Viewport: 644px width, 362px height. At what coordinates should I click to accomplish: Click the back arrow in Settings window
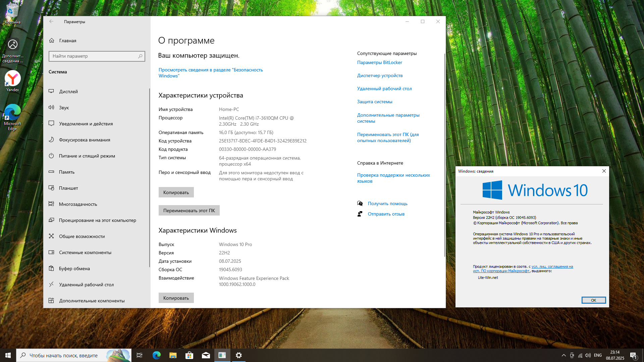(51, 21)
